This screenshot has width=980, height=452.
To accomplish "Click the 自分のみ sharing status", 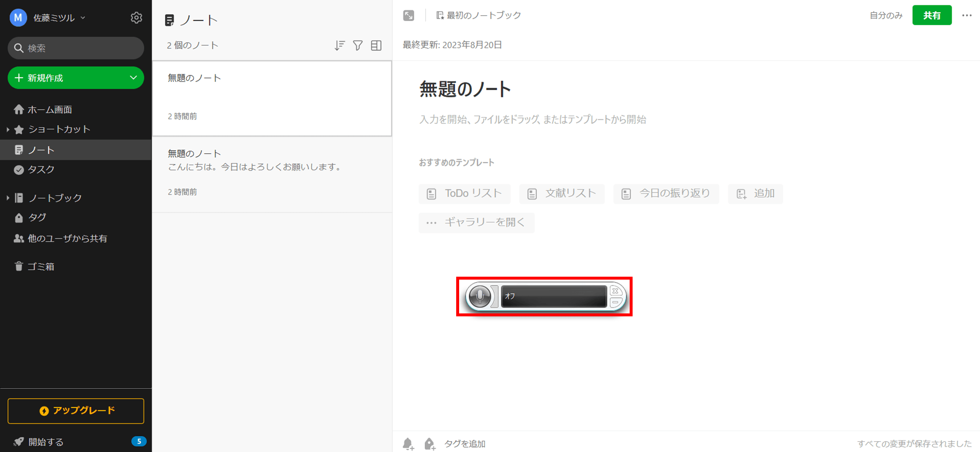I will click(x=886, y=15).
